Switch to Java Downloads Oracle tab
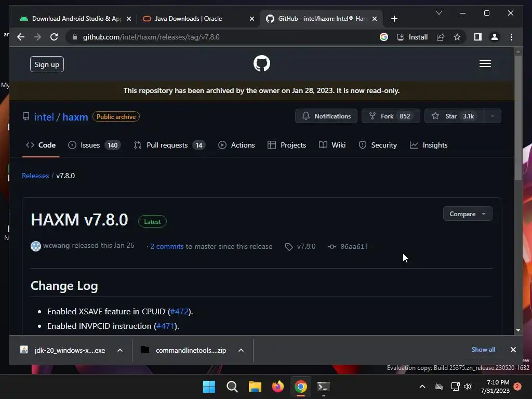 pos(188,19)
